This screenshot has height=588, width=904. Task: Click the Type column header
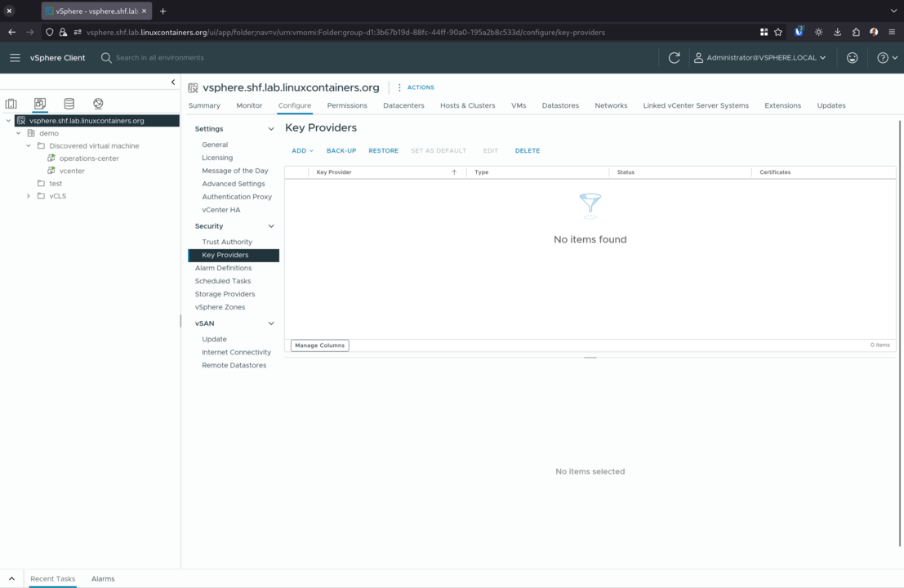pyautogui.click(x=482, y=172)
